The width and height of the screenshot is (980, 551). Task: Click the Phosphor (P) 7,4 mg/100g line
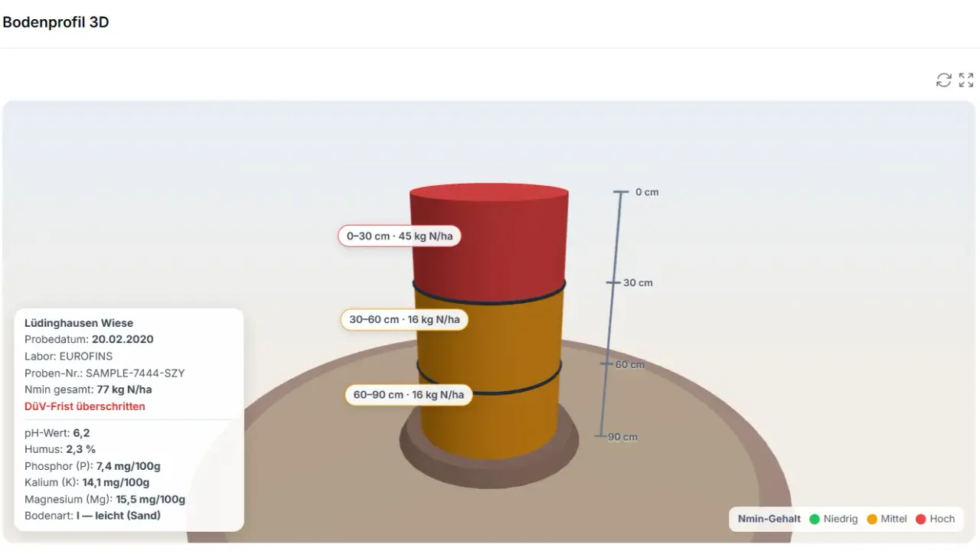[93, 466]
